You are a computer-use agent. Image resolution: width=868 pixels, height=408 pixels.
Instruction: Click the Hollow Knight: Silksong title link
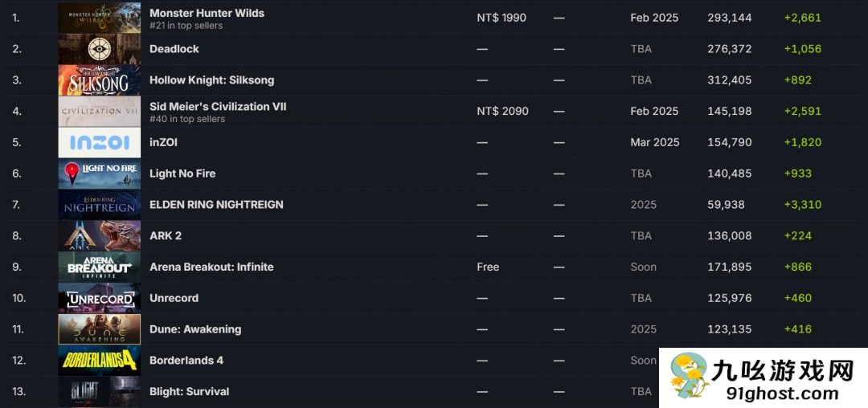211,80
